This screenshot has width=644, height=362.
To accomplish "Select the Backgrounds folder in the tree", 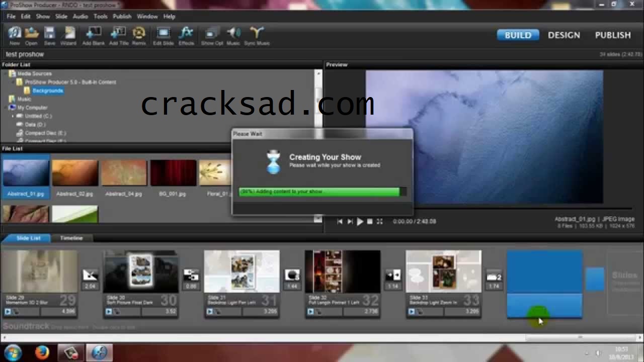I will 48,91.
